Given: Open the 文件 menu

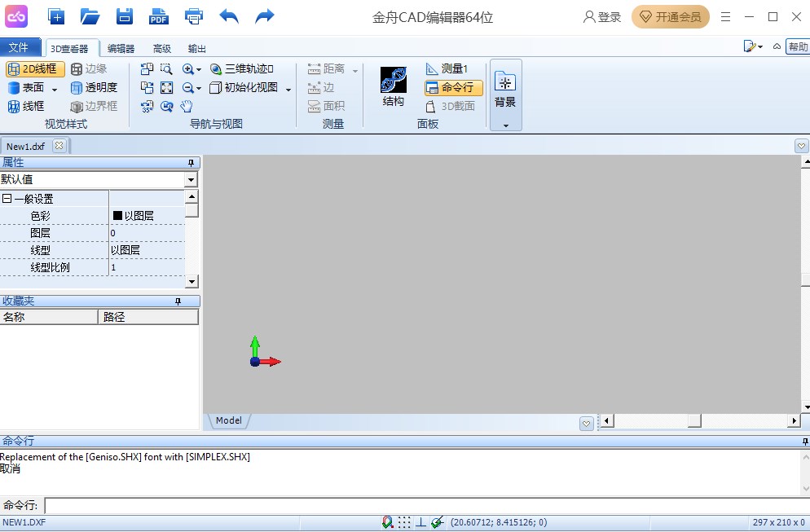Looking at the screenshot, I should [18, 48].
